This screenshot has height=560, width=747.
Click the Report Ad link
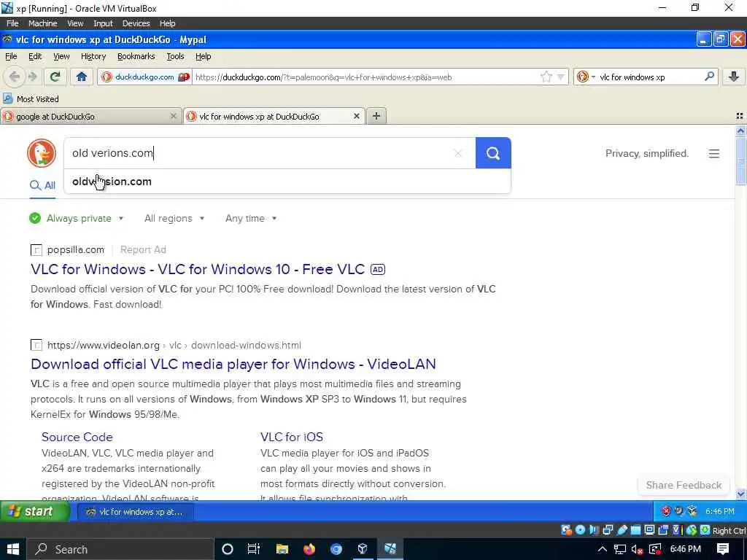(x=143, y=249)
